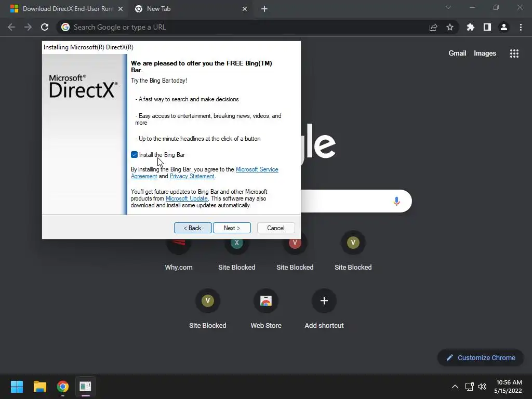Close the Download DirectX tab

[x=121, y=9]
